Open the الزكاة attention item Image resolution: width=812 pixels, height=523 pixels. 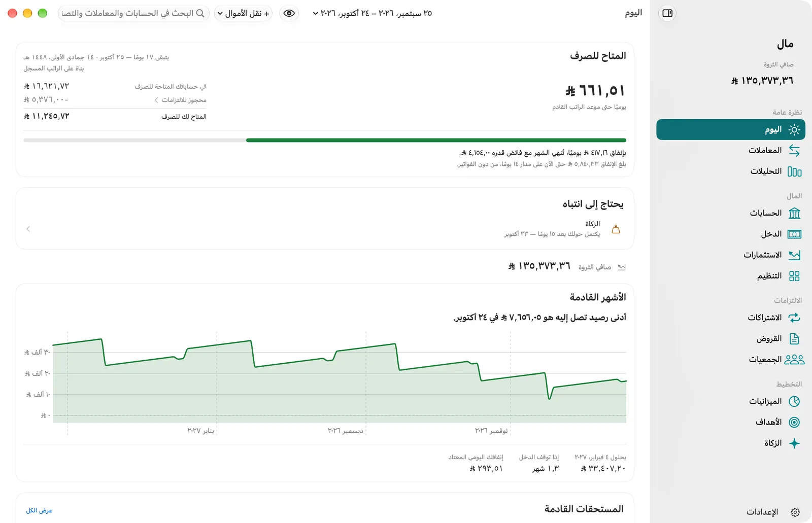(325, 229)
